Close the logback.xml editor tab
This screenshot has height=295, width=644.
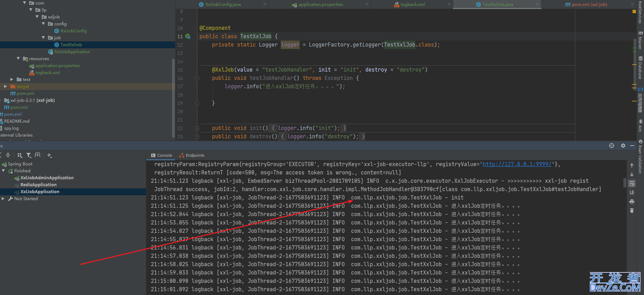pyautogui.click(x=449, y=4)
